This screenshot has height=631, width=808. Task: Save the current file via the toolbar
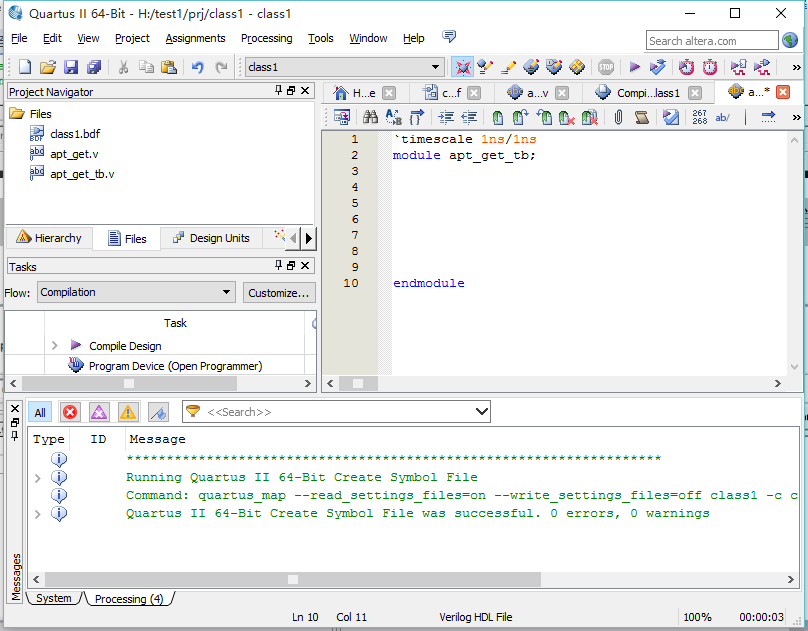click(x=71, y=67)
